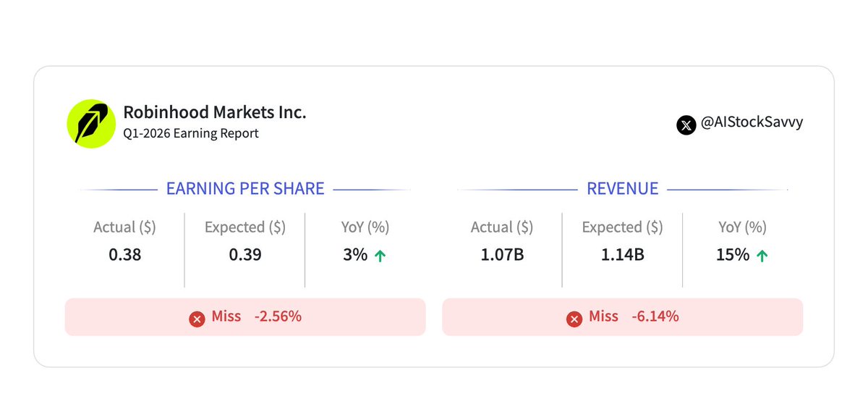Image resolution: width=868 pixels, height=399 pixels.
Task: Click the Revenue Miss -6.14% banner
Action: point(622,317)
